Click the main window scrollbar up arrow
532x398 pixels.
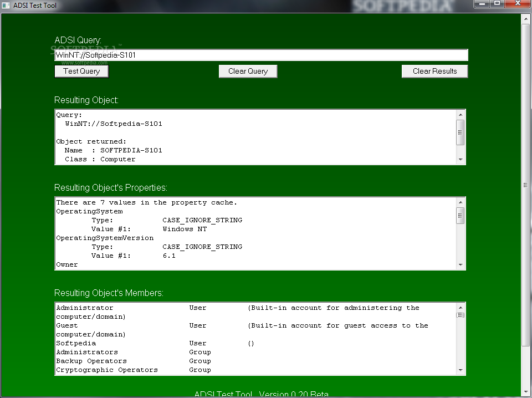[x=525, y=19]
